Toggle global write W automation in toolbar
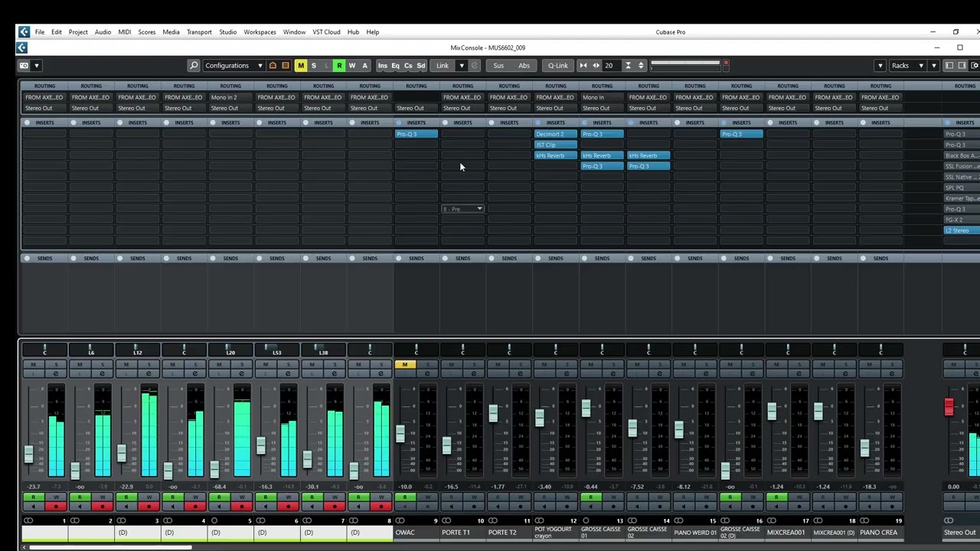980x551 pixels. coord(352,66)
